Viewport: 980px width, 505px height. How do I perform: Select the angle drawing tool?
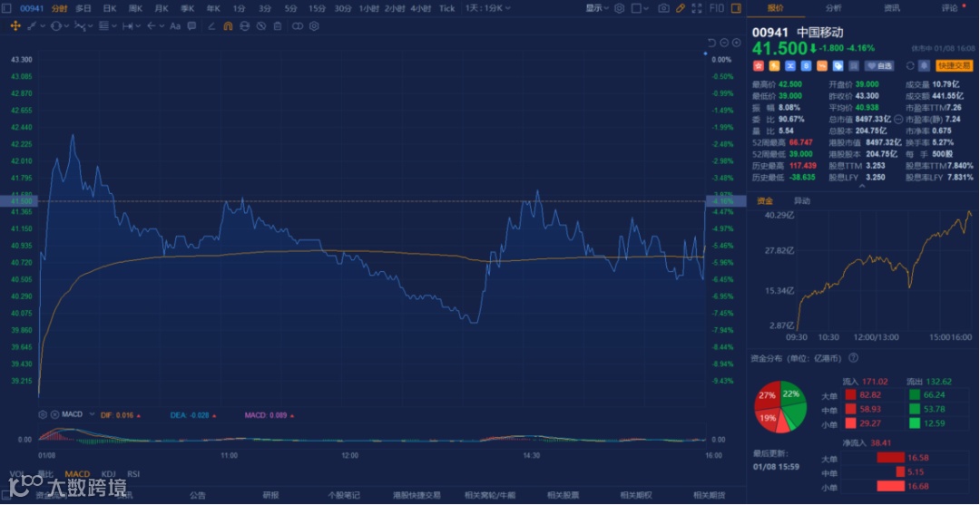pos(211,26)
